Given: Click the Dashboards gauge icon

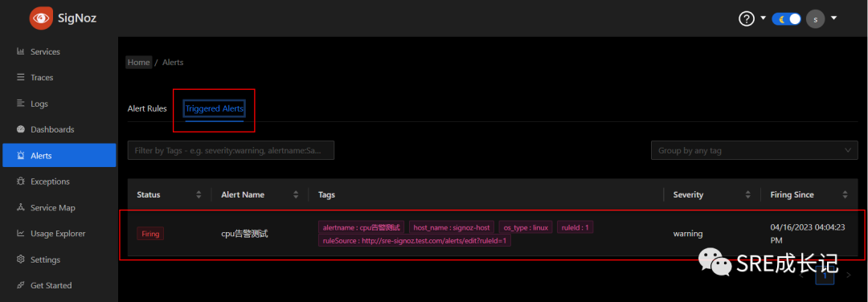Looking at the screenshot, I should coord(21,129).
